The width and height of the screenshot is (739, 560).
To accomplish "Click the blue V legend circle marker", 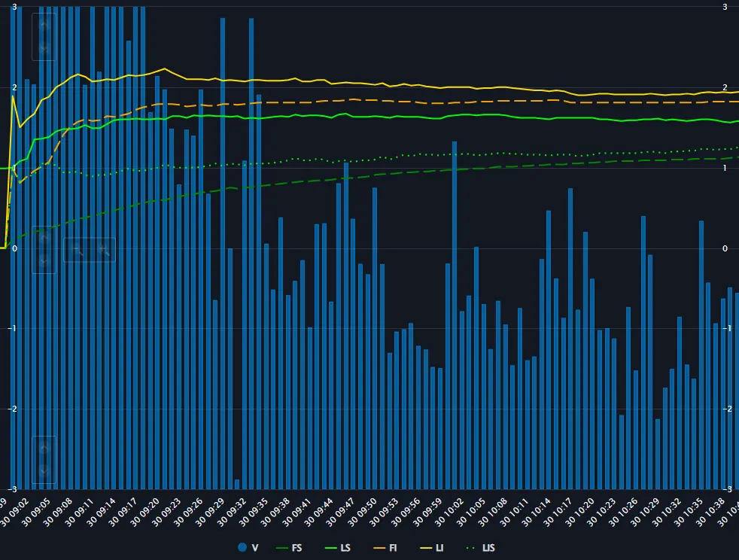I will click(x=242, y=547).
